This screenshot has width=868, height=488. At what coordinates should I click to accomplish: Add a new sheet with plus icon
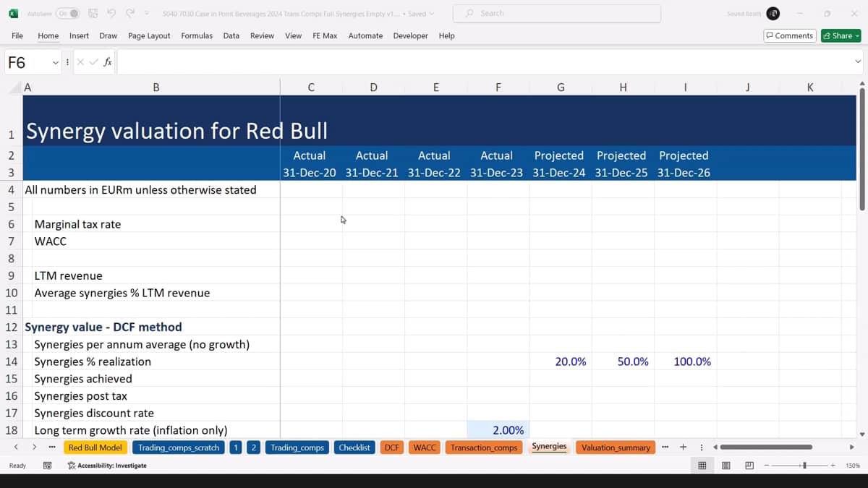click(683, 448)
